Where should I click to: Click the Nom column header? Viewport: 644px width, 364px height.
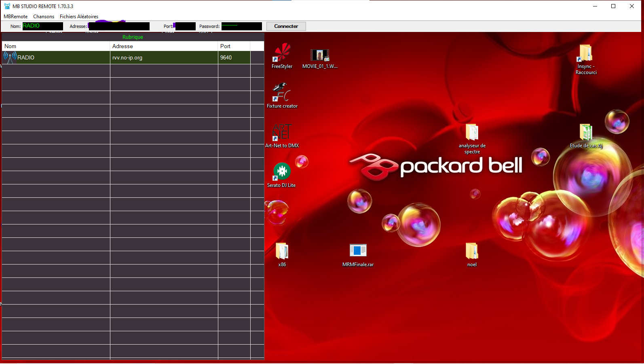[x=56, y=46]
